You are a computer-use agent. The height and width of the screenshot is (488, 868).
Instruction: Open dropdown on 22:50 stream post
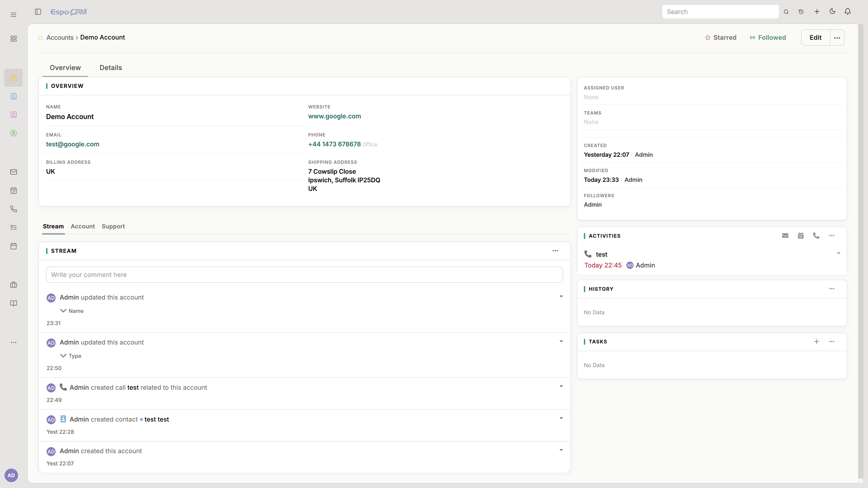561,342
